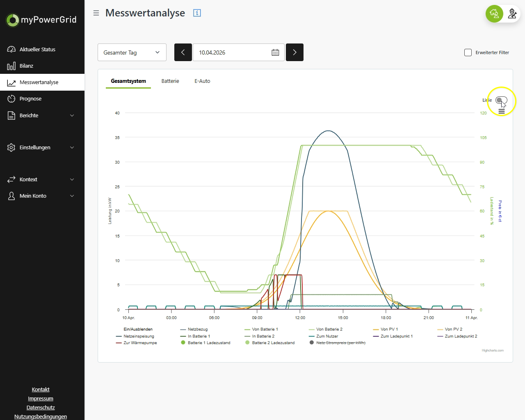Click the Einstellungen gear icon
Viewport: 525px width, 420px height.
(11, 148)
